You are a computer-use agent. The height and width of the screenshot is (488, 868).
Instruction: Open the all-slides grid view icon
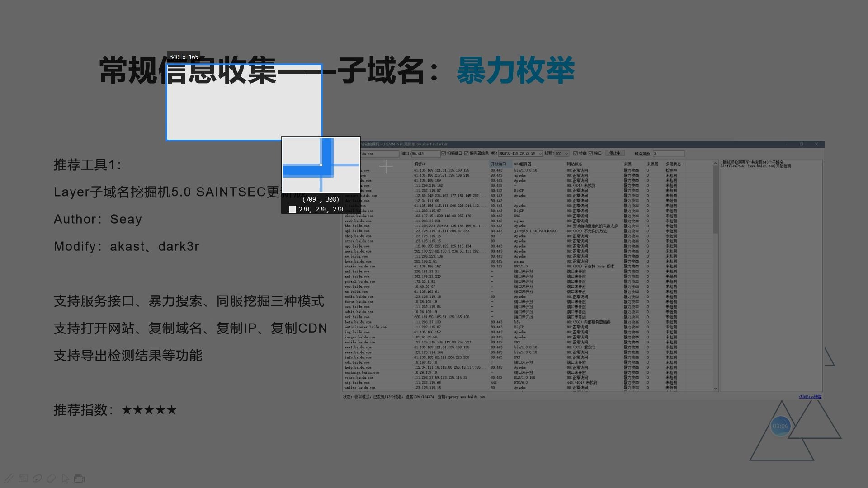[24, 478]
